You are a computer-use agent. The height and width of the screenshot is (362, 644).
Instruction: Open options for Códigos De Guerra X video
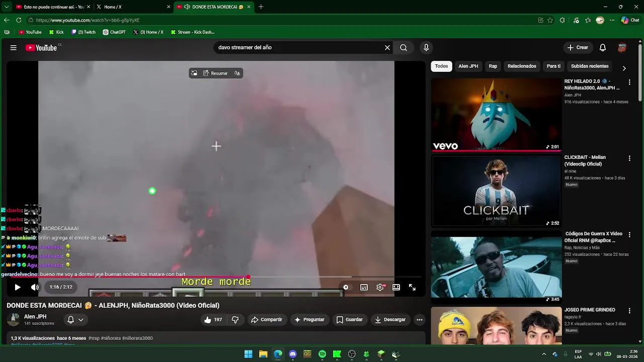(629, 235)
